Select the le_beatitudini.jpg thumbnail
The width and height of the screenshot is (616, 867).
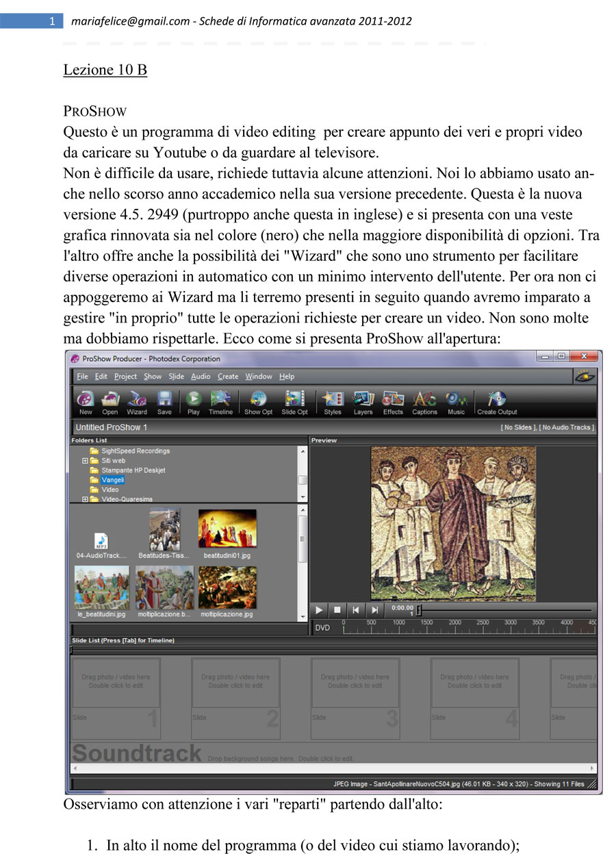tap(102, 592)
